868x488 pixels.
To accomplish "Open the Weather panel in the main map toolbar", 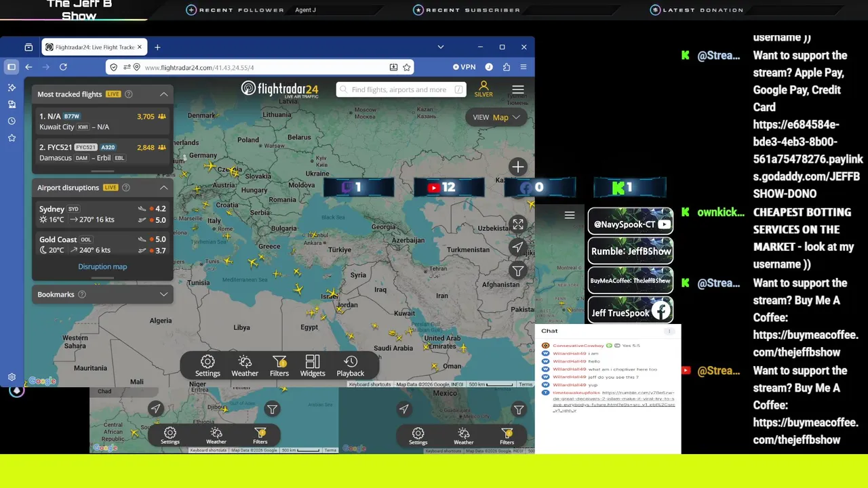I will tap(245, 365).
